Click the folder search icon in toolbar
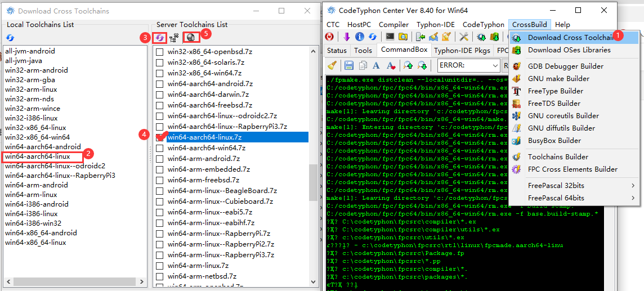This screenshot has width=644, height=291. coord(403,37)
